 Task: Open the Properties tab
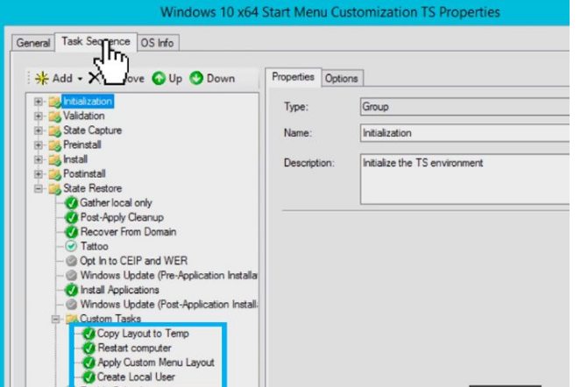293,77
